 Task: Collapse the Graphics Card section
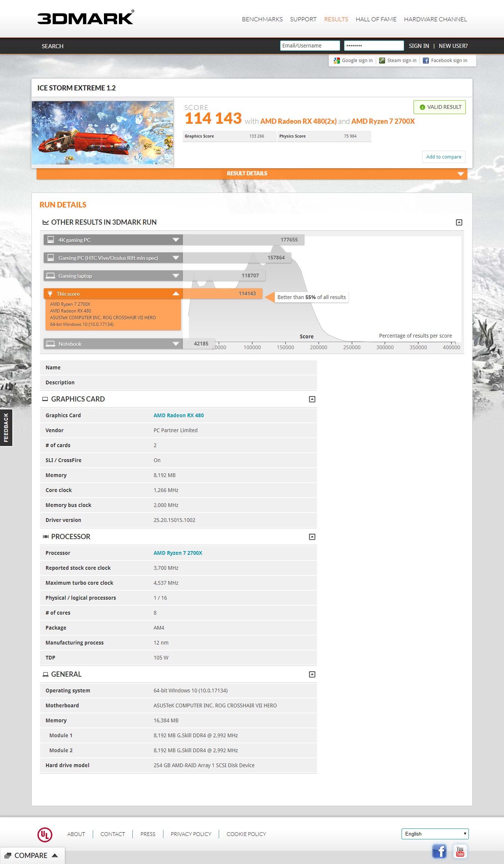[312, 399]
